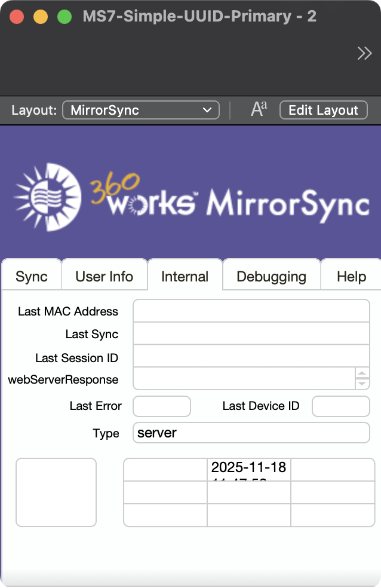Click into the Last Session ID field

pyautogui.click(x=251, y=357)
